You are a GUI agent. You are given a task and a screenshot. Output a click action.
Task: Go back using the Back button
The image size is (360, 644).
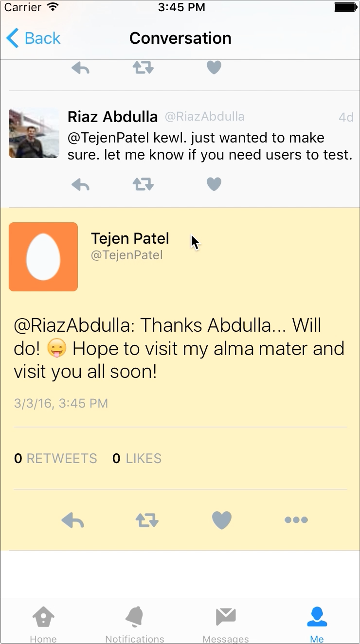pyautogui.click(x=34, y=38)
